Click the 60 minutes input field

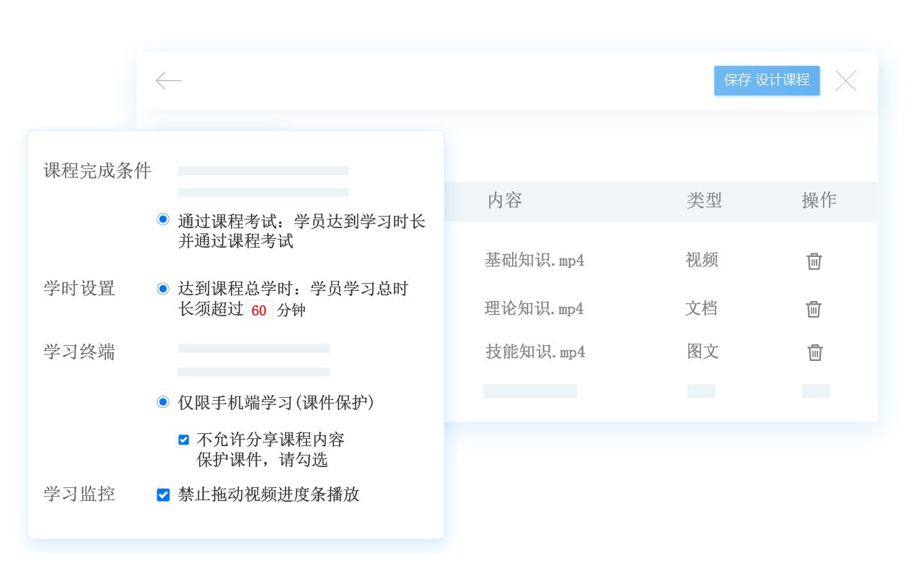click(259, 310)
